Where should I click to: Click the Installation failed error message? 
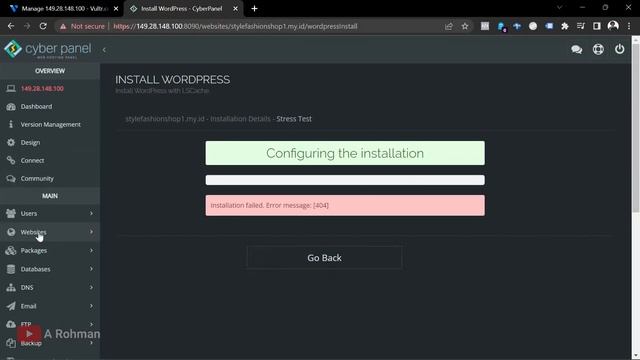coord(345,205)
